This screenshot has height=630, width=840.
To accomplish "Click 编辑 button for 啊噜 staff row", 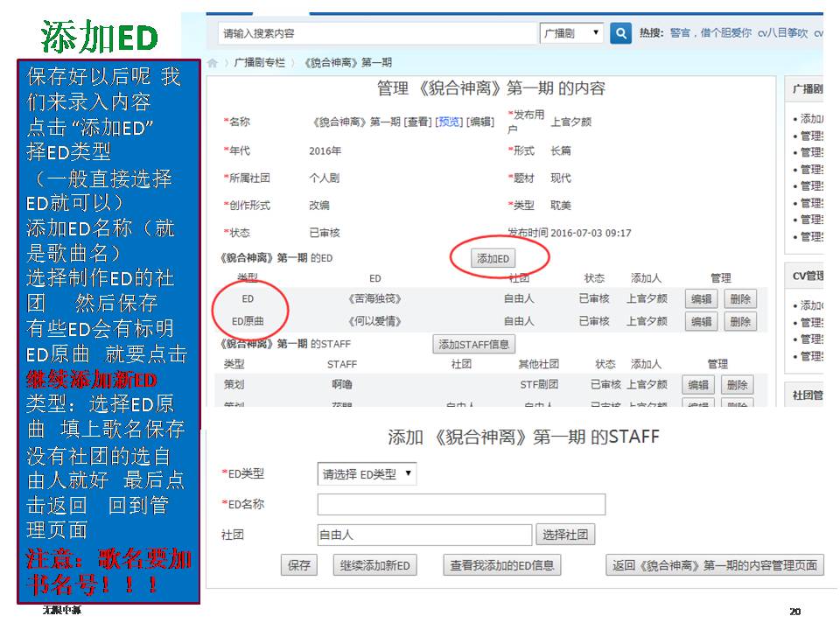I will (x=698, y=385).
